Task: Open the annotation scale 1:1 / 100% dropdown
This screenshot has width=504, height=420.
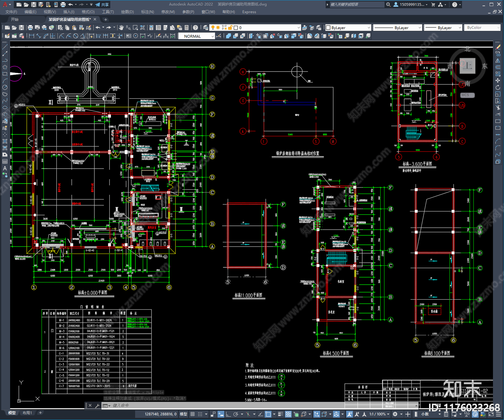Action: pos(379,414)
